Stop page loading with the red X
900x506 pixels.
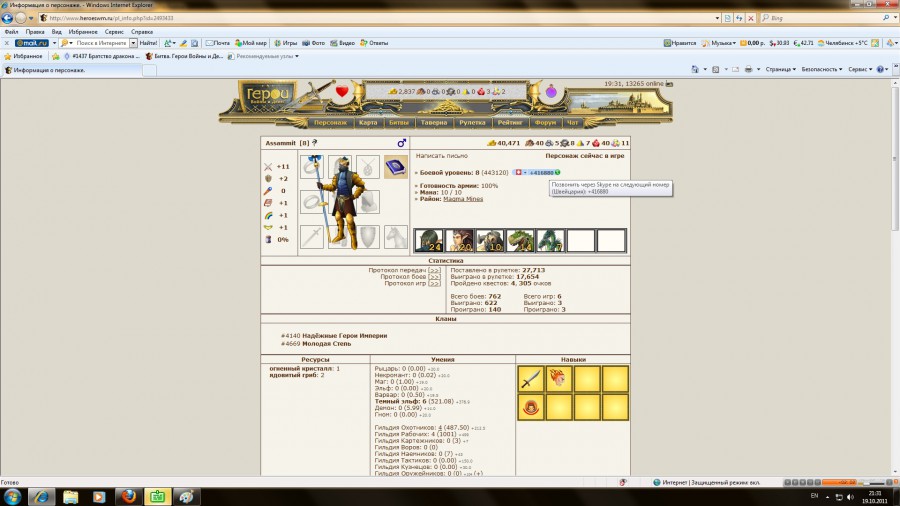click(x=750, y=18)
